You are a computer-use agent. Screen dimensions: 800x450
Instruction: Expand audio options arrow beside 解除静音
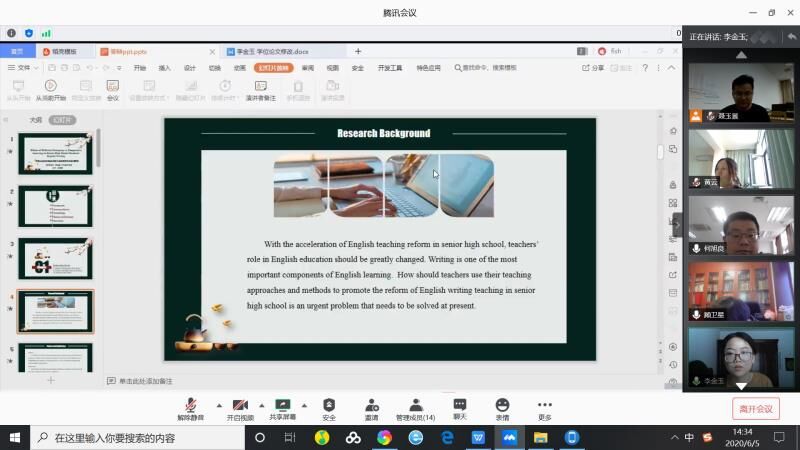tap(218, 406)
